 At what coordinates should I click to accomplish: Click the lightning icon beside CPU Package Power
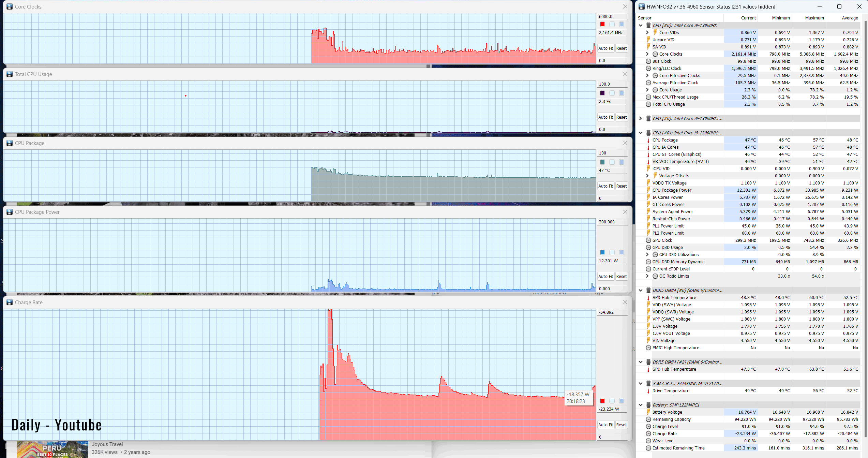tap(648, 190)
